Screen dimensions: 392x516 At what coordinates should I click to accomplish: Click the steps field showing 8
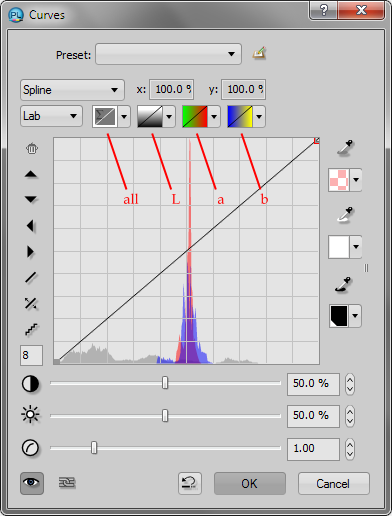(31, 355)
